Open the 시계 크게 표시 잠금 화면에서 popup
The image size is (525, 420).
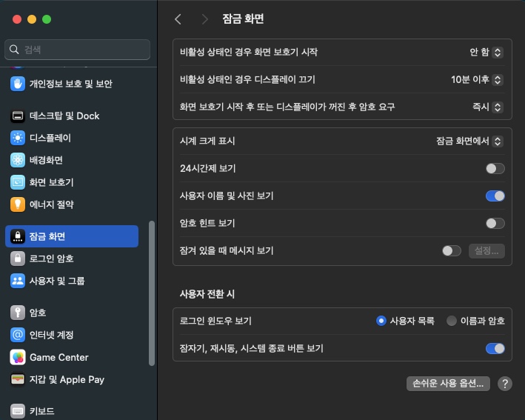point(469,141)
